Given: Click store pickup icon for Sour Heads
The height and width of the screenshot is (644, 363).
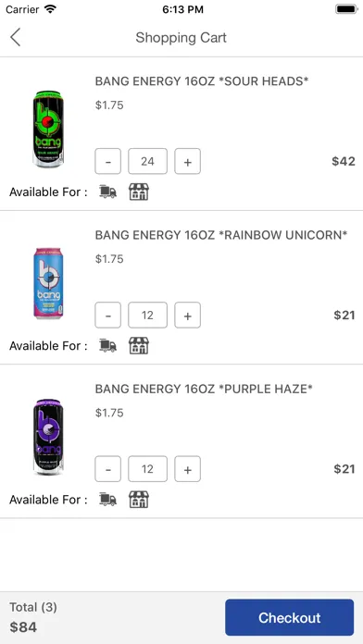Looking at the screenshot, I should click(139, 192).
